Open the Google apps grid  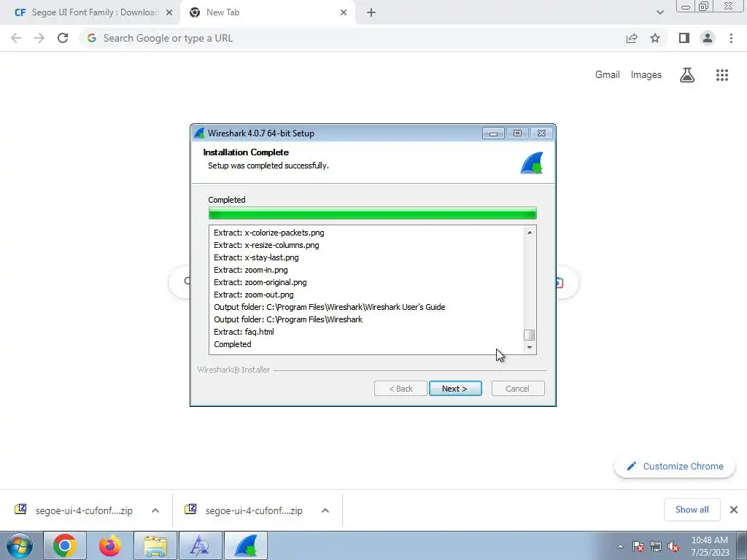point(722,75)
